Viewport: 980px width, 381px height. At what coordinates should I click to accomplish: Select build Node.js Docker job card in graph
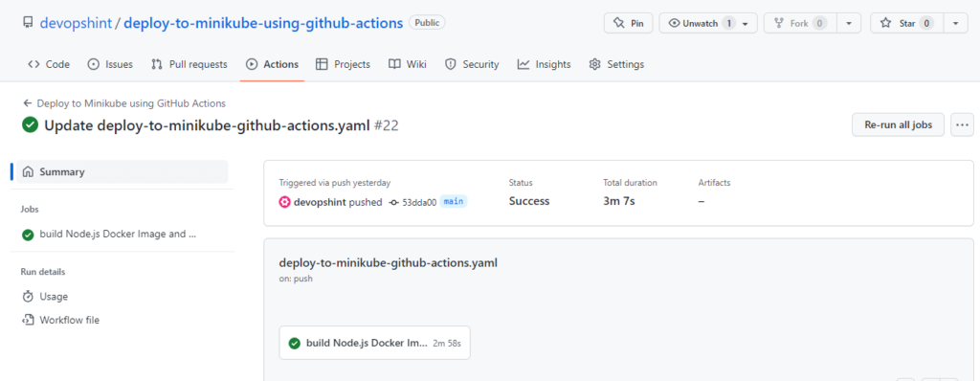[374, 343]
